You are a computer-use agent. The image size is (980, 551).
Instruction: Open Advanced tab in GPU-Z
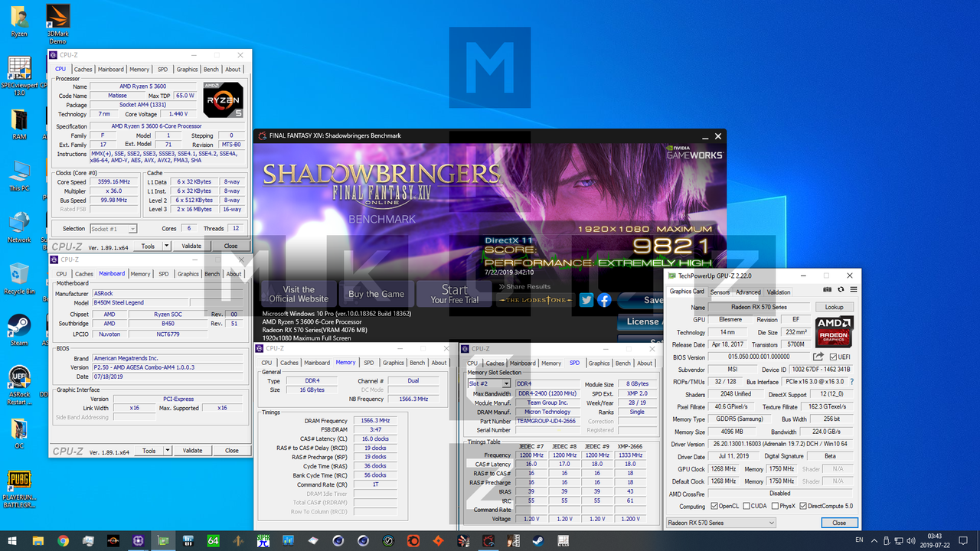748,292
